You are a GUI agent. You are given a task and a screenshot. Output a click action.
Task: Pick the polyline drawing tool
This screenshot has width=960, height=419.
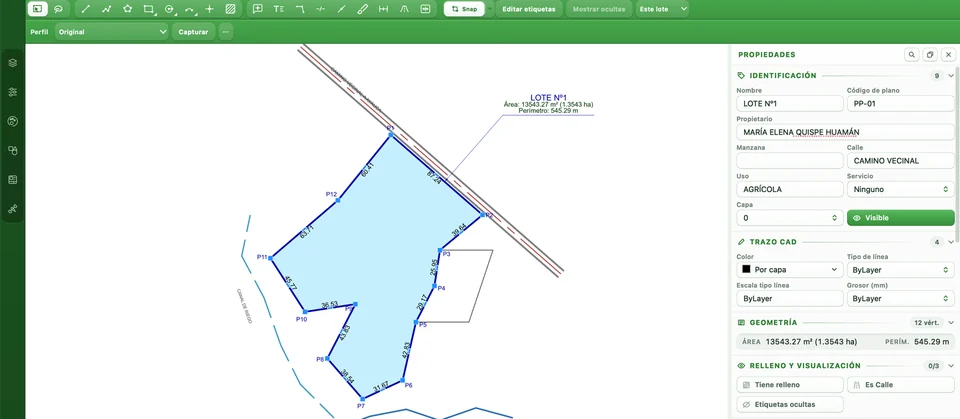[107, 9]
